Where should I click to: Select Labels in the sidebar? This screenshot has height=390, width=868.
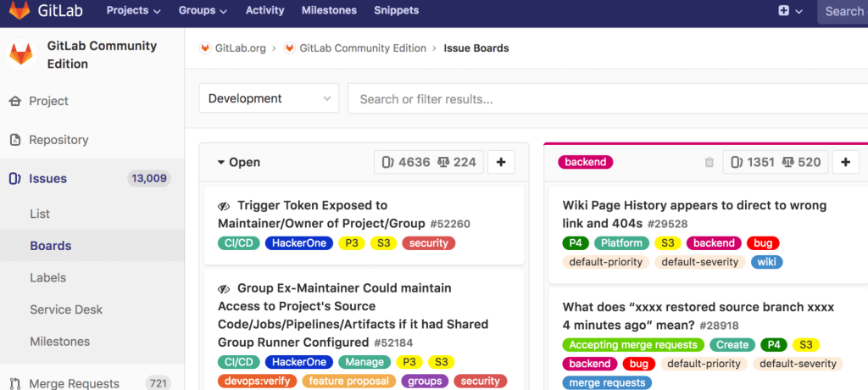(47, 277)
